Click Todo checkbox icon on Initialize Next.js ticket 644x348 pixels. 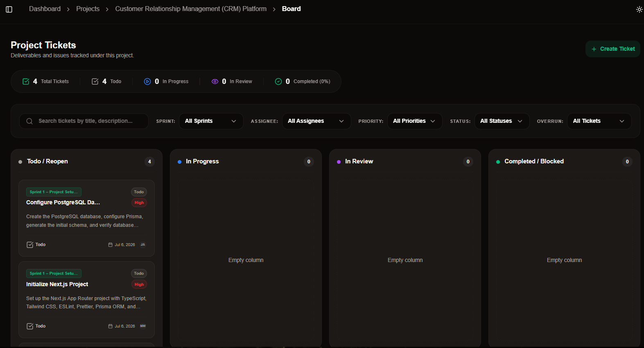(x=30, y=326)
